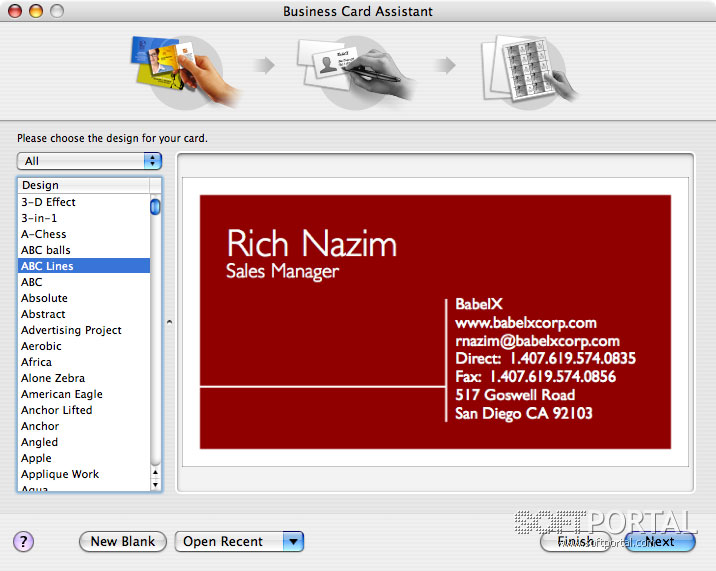The width and height of the screenshot is (716, 571).
Task: Click the choose design step image
Action: tap(184, 72)
